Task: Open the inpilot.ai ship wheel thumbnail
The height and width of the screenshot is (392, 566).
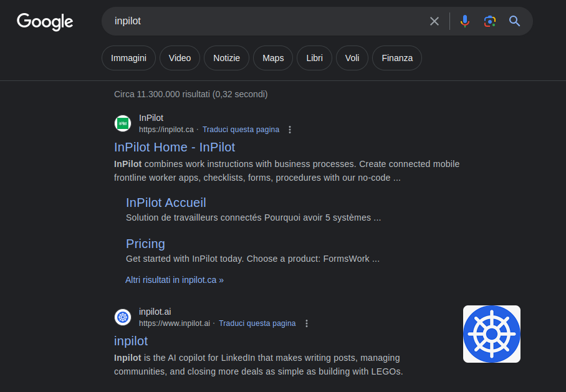Action: coord(491,334)
